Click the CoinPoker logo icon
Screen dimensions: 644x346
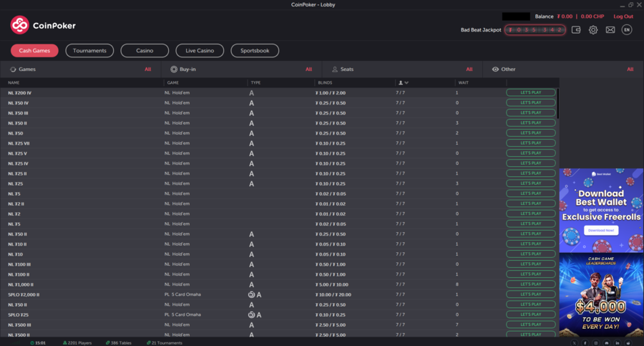20,25
